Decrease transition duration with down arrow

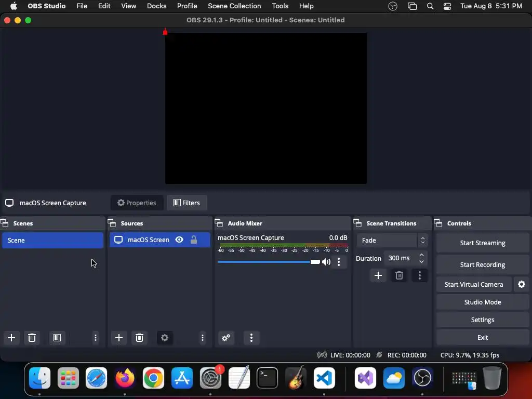(x=421, y=262)
